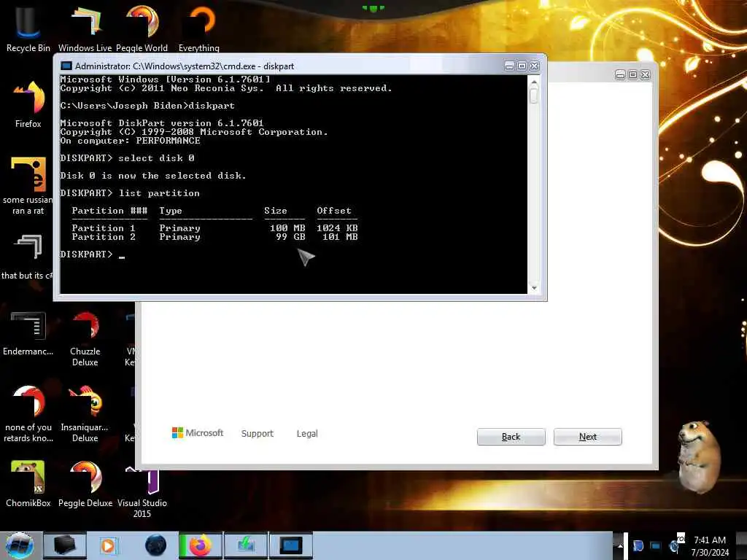This screenshot has width=747, height=560.
Task: Show hidden tray icons arrow
Action: (x=620, y=545)
